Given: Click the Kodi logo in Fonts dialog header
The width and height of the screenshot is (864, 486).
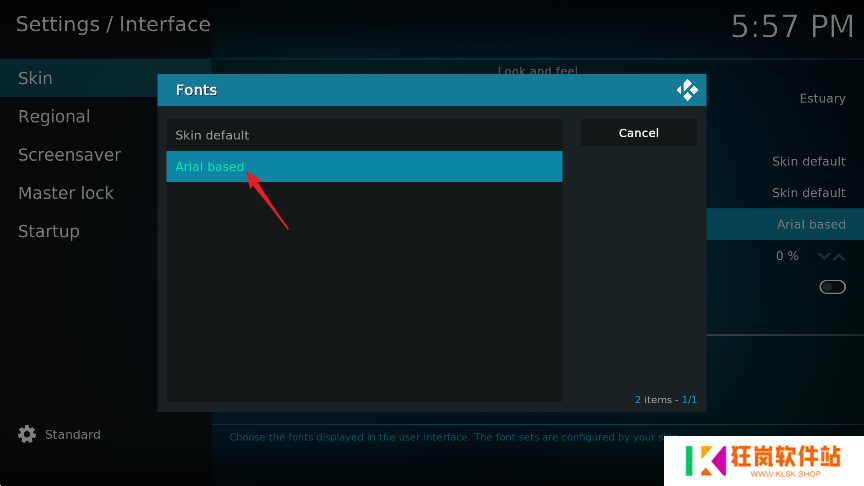Looking at the screenshot, I should tap(687, 90).
